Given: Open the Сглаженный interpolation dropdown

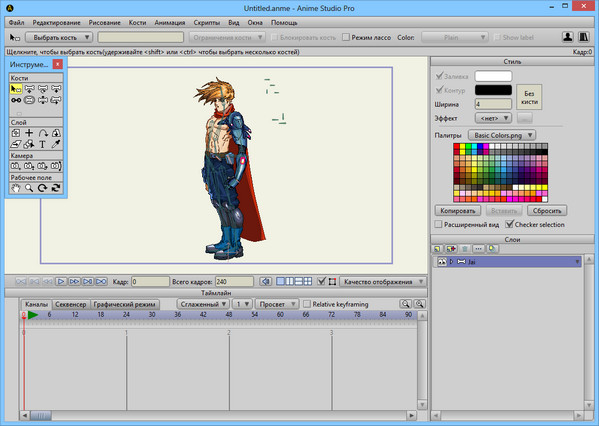Looking at the screenshot, I should tap(203, 304).
